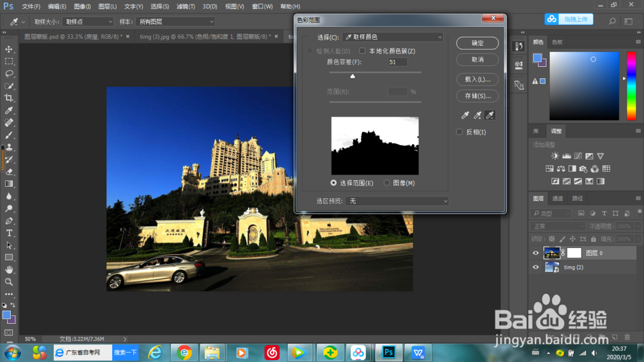Open the Sample Size 取样点 dropdown
The height and width of the screenshot is (362, 644).
(88, 21)
